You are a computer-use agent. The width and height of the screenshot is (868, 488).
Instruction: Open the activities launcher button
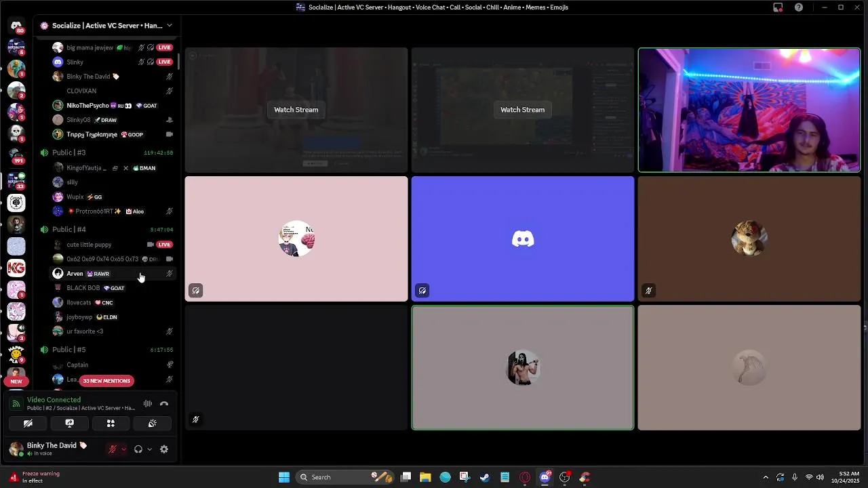coord(111,424)
